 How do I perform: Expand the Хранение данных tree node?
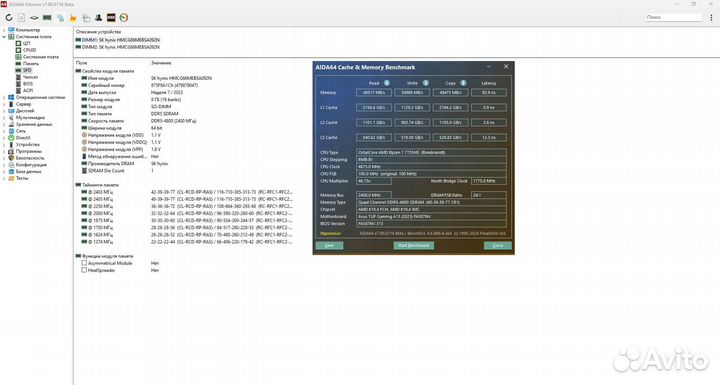(4, 124)
